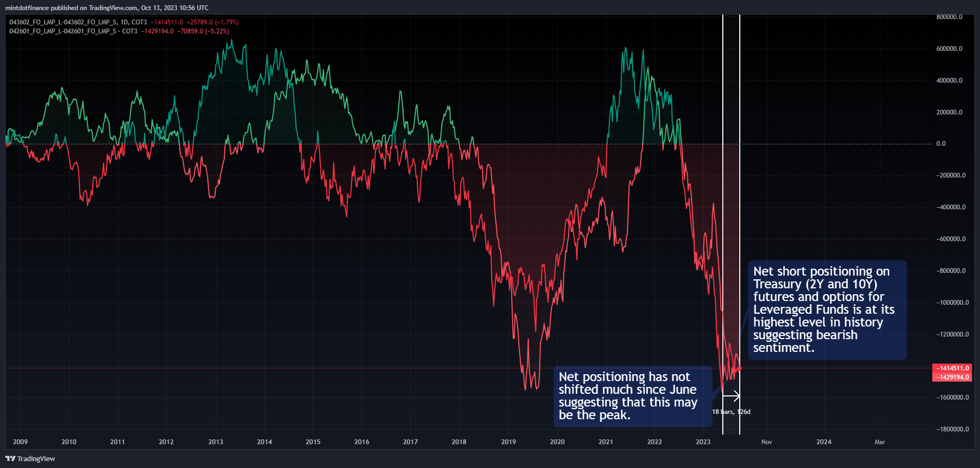Click the 2012 label on time axis

tap(167, 442)
